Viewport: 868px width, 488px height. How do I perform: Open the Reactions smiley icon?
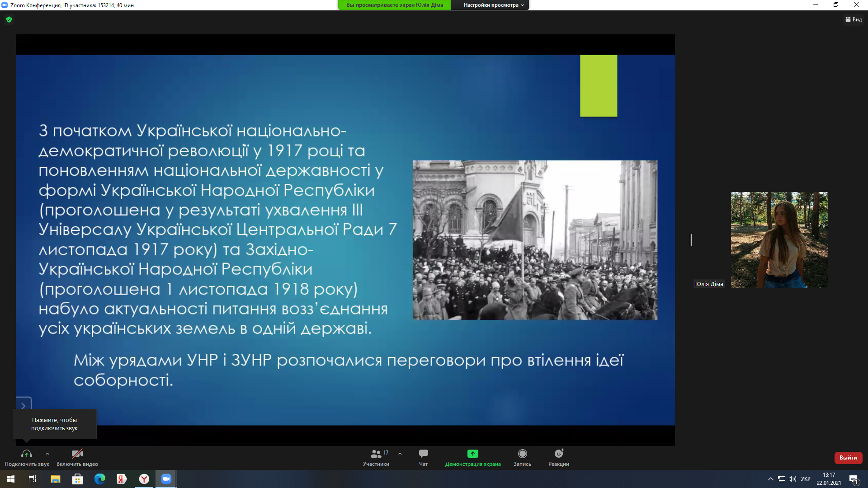tap(559, 454)
